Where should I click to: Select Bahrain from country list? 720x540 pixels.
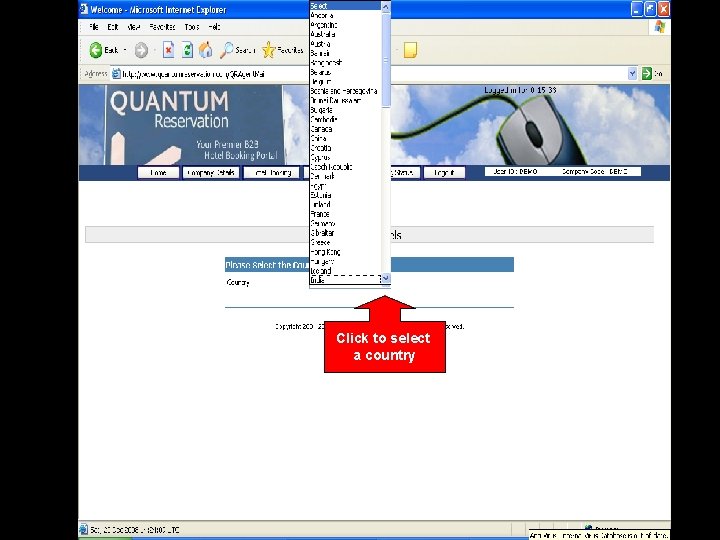point(346,53)
